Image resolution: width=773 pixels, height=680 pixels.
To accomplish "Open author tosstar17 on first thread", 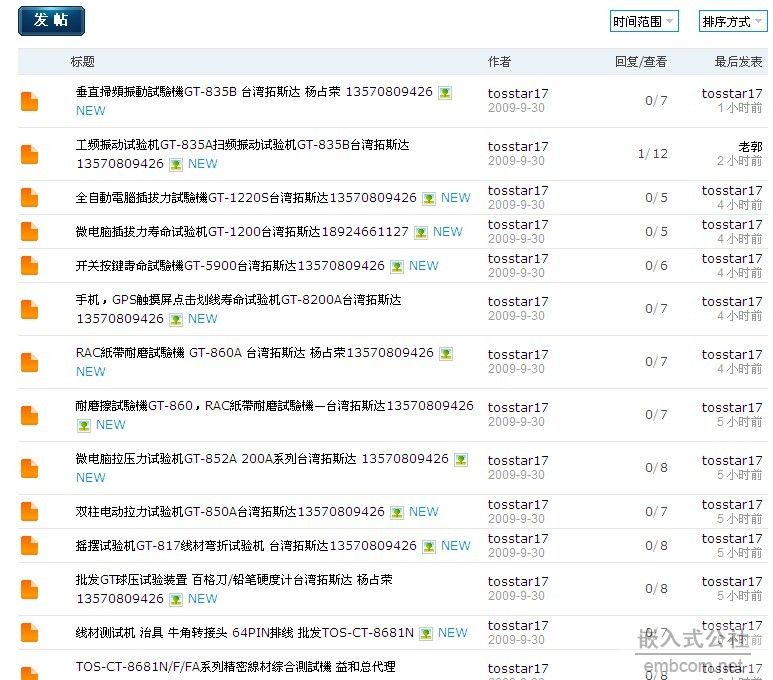I will click(518, 93).
